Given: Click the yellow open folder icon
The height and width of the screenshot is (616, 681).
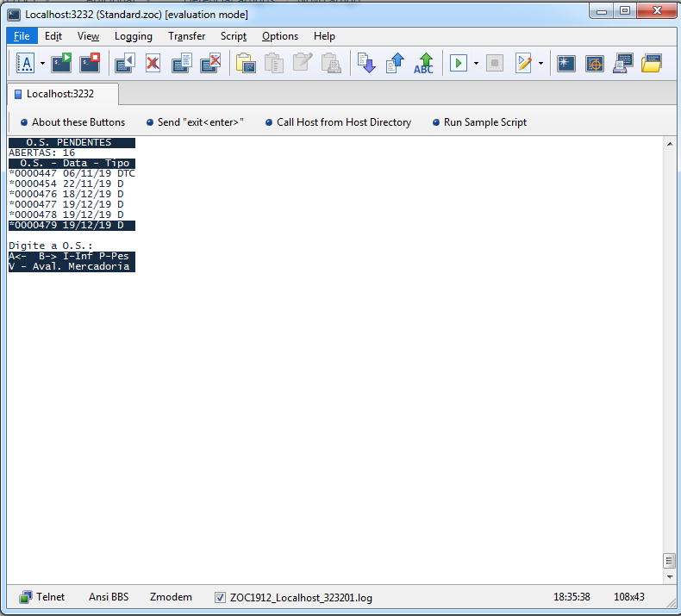Looking at the screenshot, I should coord(652,64).
